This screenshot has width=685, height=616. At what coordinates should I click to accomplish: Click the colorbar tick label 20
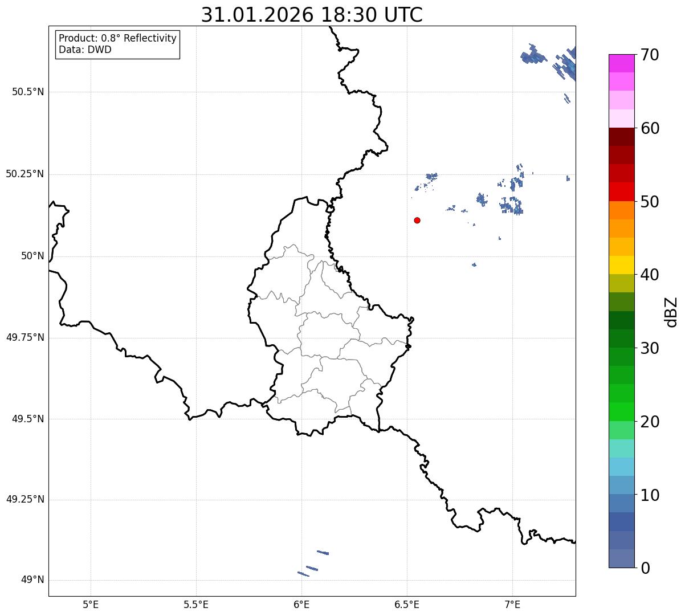(x=650, y=421)
